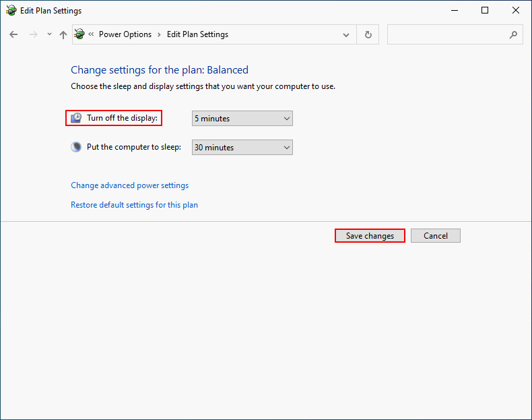Click the moon icon beside Put the computer to sleep

[x=76, y=147]
